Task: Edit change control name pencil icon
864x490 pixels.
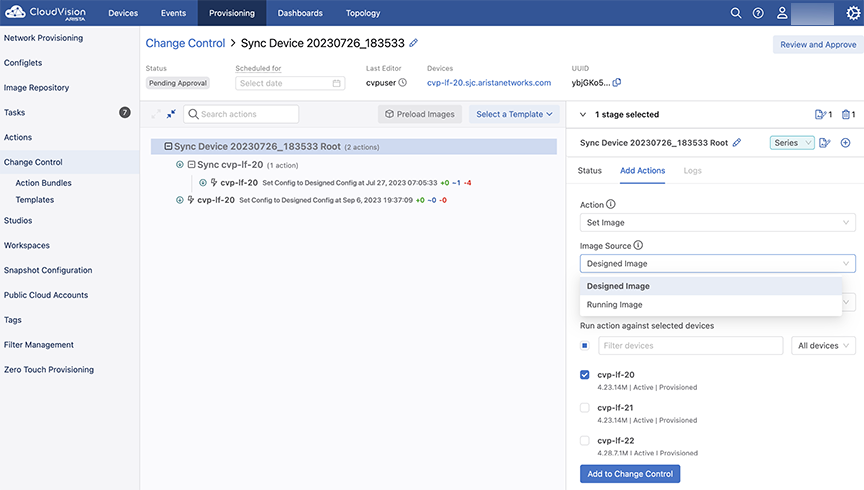Action: coord(414,43)
